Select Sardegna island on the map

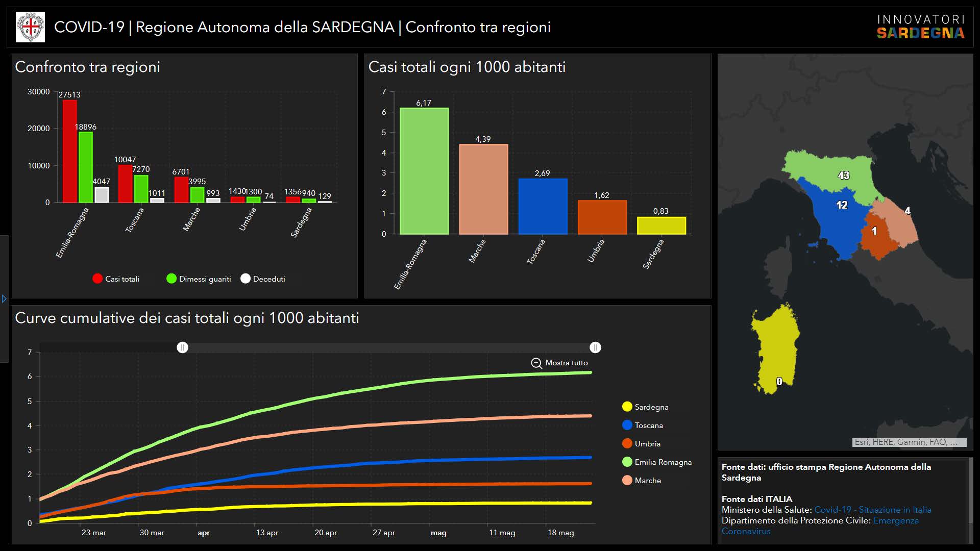(776, 347)
